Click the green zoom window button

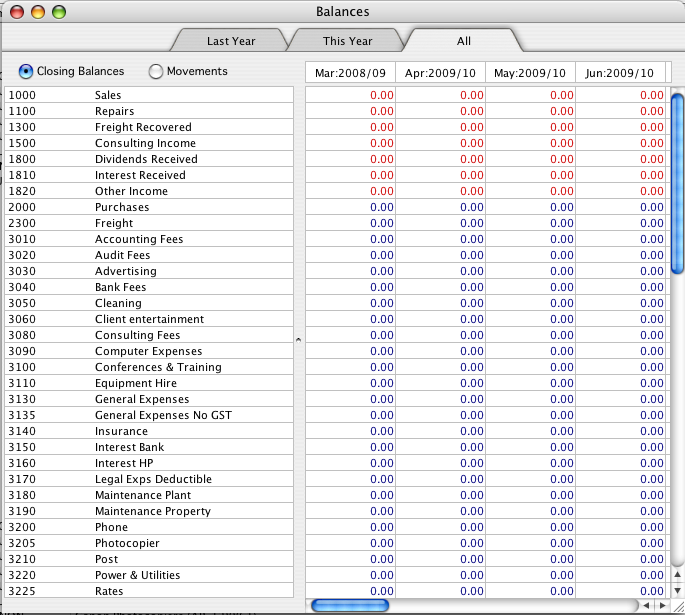(x=59, y=12)
